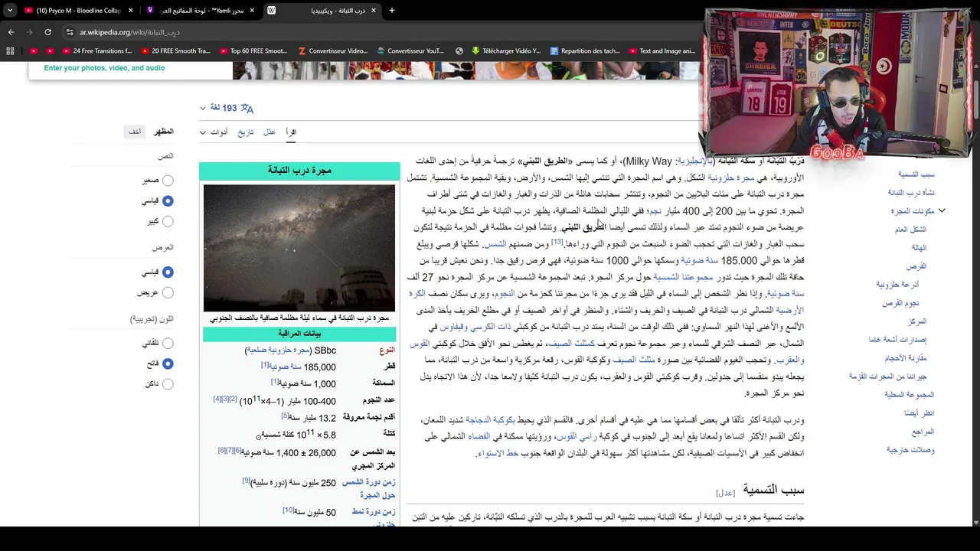The image size is (980, 551).
Task: Follow reference [13] in the article text
Action: point(557,242)
